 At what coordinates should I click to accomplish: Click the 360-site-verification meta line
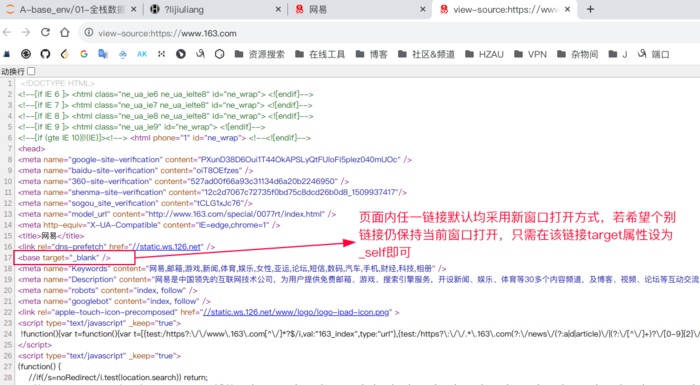coord(183,181)
